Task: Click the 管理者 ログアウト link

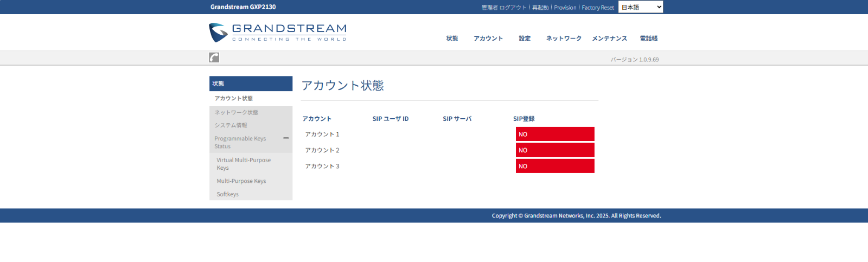Action: 504,8
